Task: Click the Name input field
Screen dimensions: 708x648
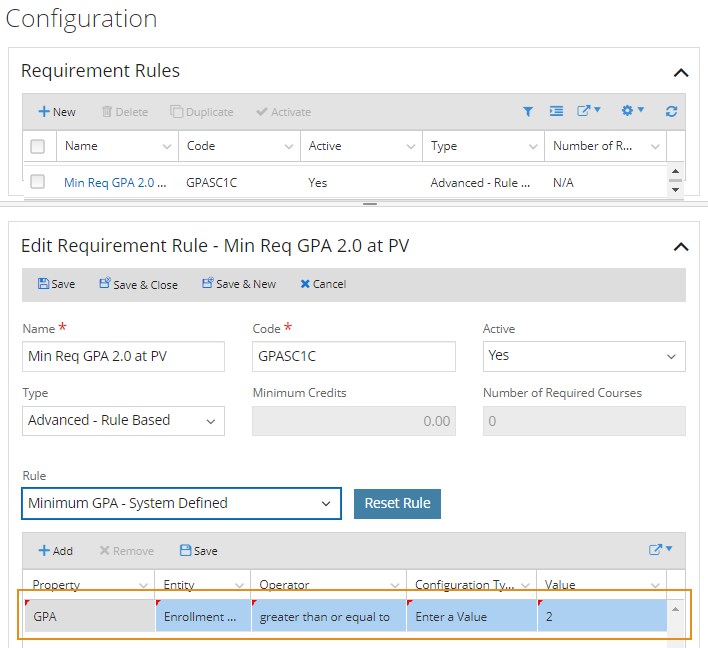Action: point(123,356)
